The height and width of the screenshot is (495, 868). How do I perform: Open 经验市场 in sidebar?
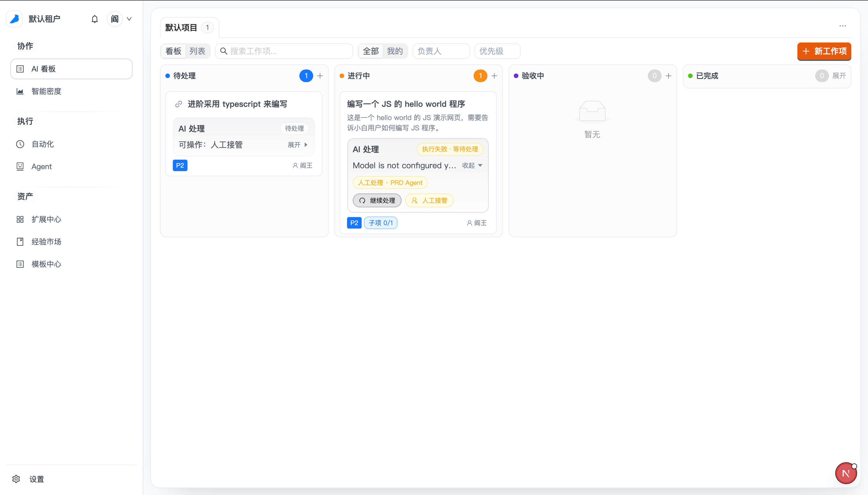(x=46, y=242)
